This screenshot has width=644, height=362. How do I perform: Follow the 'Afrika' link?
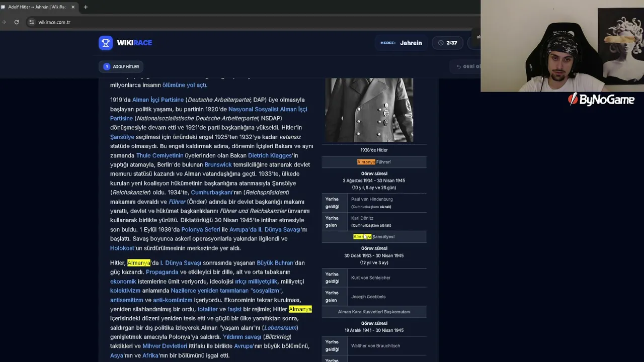click(x=151, y=355)
